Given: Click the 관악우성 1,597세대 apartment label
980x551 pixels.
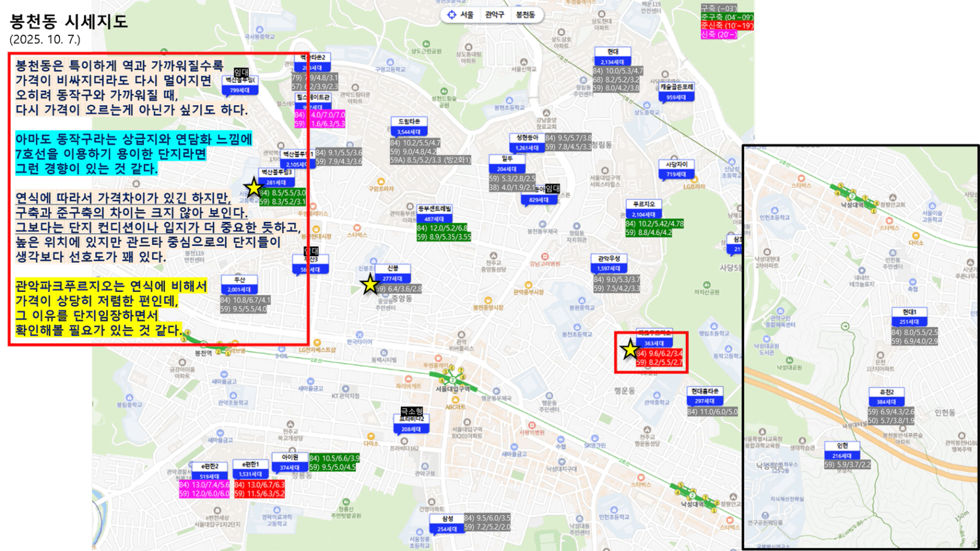Looking at the screenshot, I should 609,263.
